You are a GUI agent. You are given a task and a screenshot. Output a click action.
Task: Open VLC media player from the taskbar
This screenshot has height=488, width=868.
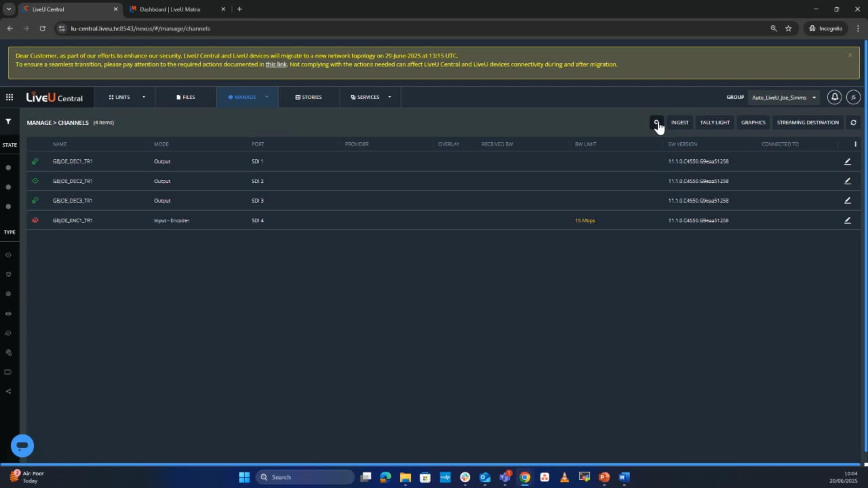(x=565, y=477)
